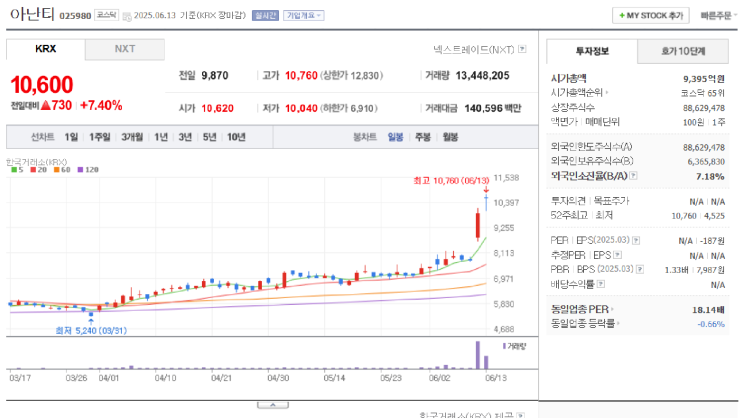Select the 10년 line chart period
Viewport: 743px width, 418px height.
click(236, 137)
